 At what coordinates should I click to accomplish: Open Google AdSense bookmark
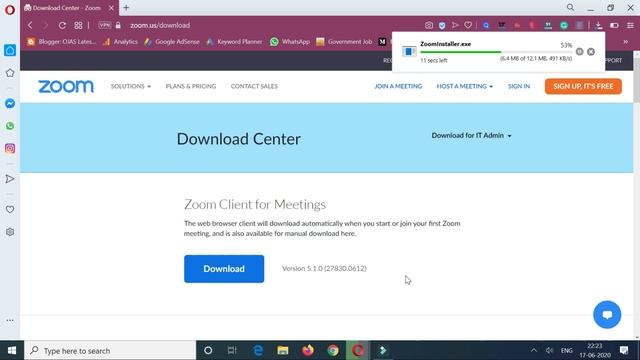coord(171,42)
